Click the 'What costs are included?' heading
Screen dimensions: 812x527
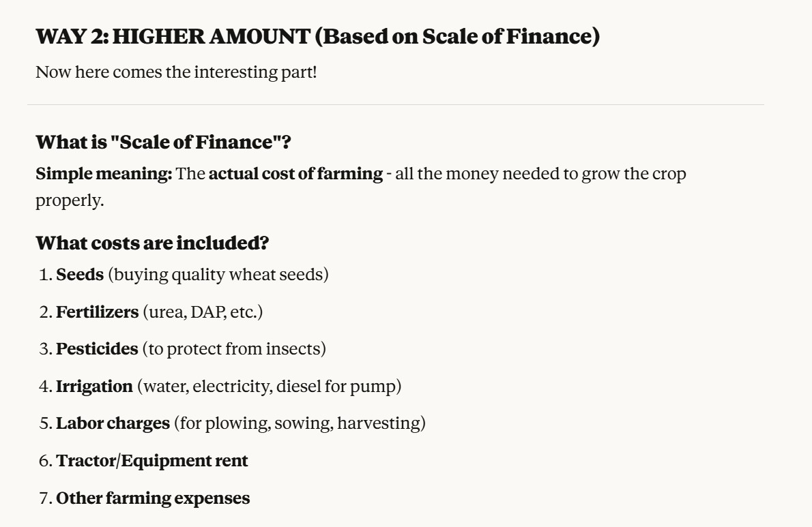151,243
